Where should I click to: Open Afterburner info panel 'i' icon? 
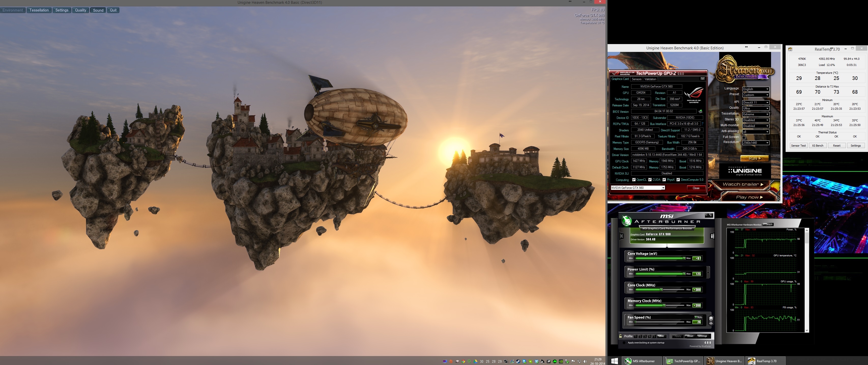point(712,236)
